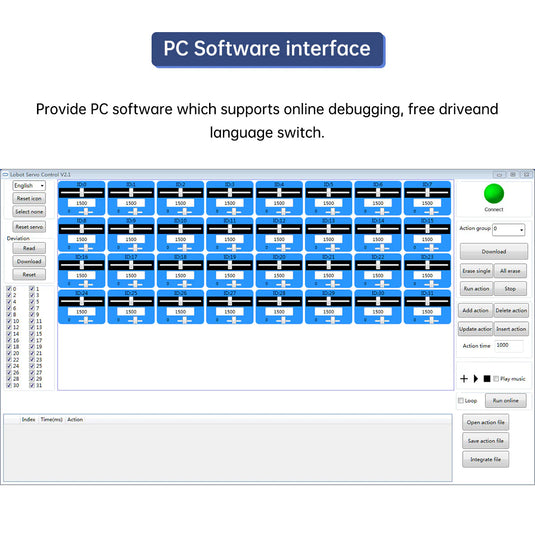Viewport: 535px width, 535px height.
Task: Click the Time(ms) column header
Action: pos(52,419)
